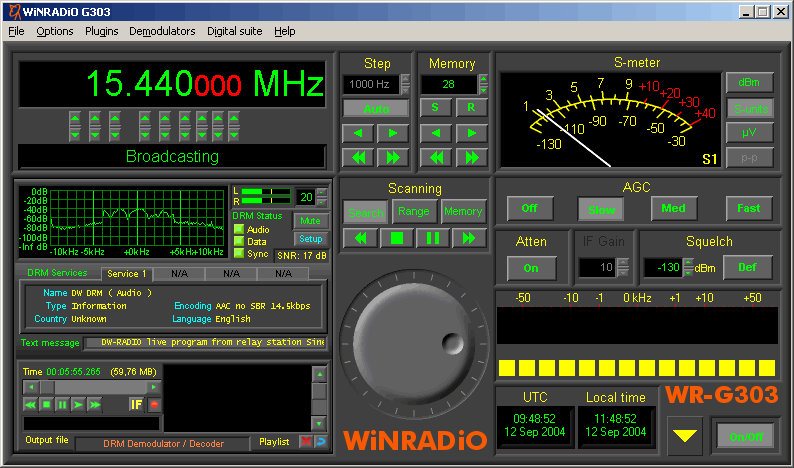Click the large round tuning knob

coord(415,344)
